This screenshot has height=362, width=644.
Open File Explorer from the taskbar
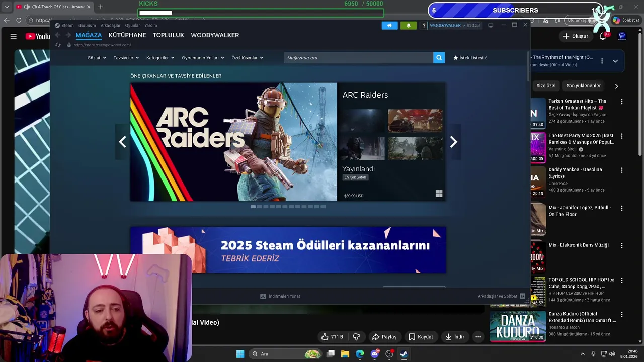pos(345,354)
